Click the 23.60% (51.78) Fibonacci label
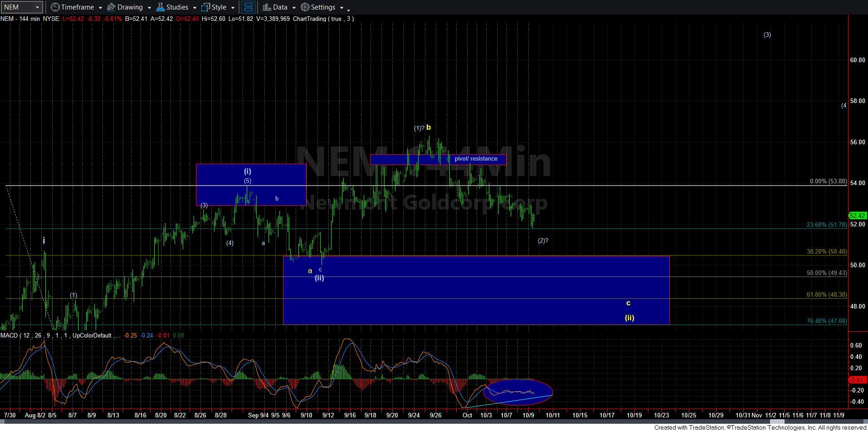Viewport: 868px width, 431px height. 826,225
